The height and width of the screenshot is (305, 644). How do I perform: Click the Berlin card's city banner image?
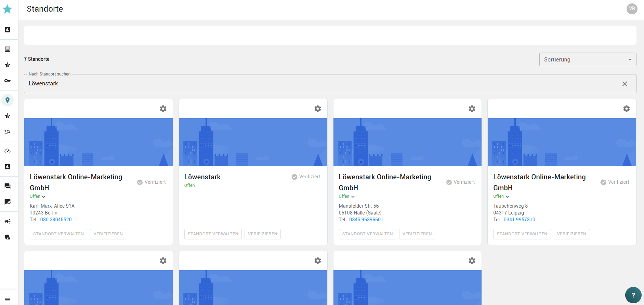tap(98, 142)
